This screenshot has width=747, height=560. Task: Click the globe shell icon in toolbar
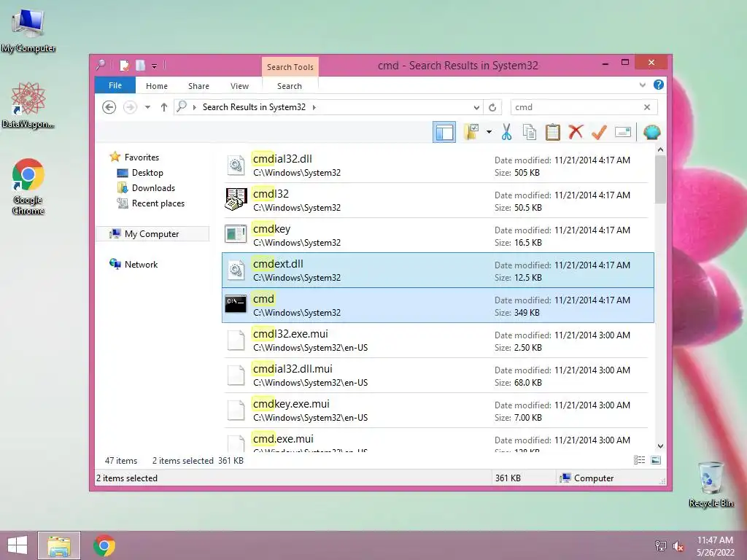pyautogui.click(x=651, y=132)
